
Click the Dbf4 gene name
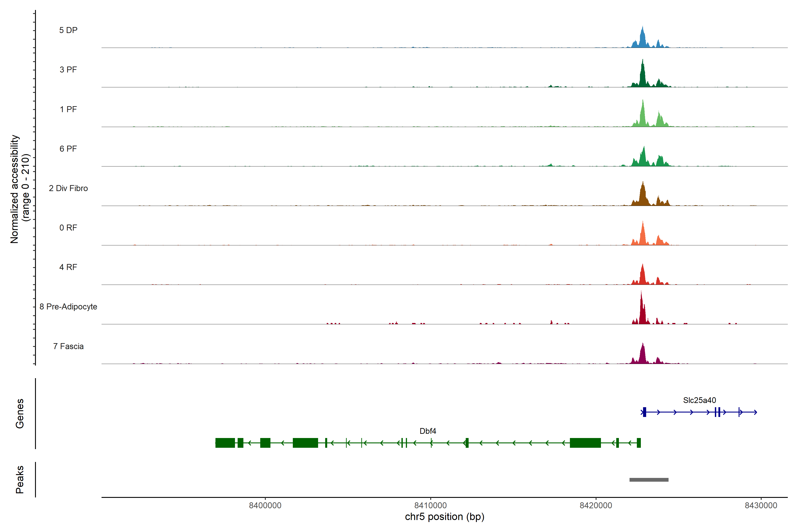point(428,431)
